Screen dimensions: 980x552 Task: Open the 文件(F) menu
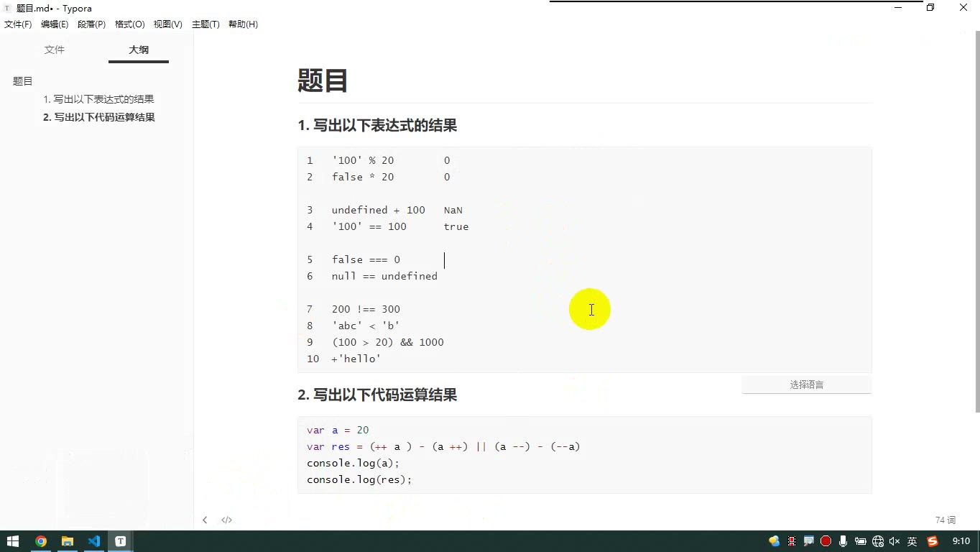tap(18, 24)
